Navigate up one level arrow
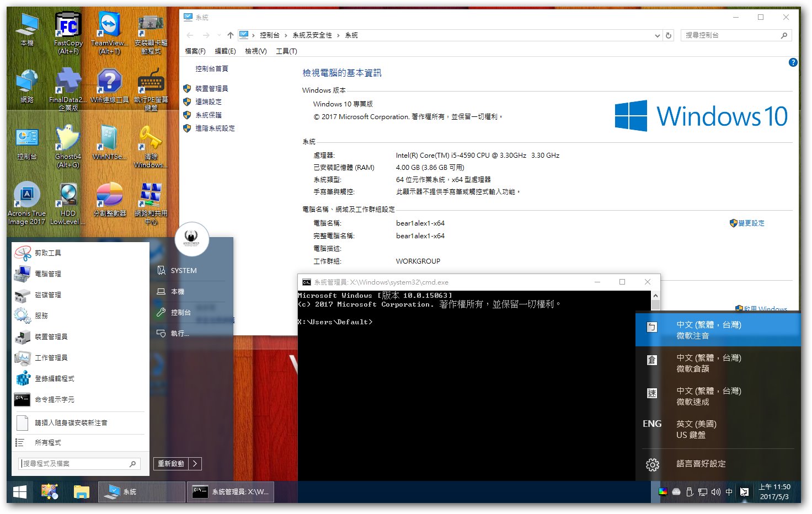 [x=231, y=35]
